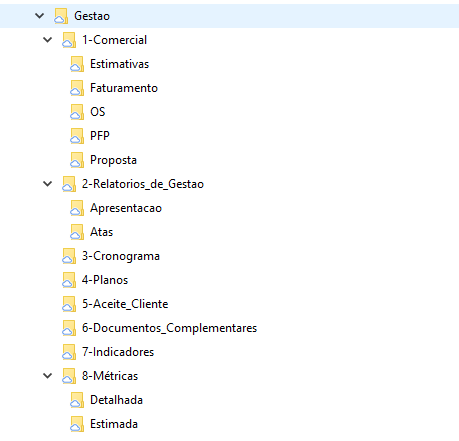Screen dimensions: 459x441
Task: Click the Detalhada folder icon
Action: (77, 400)
